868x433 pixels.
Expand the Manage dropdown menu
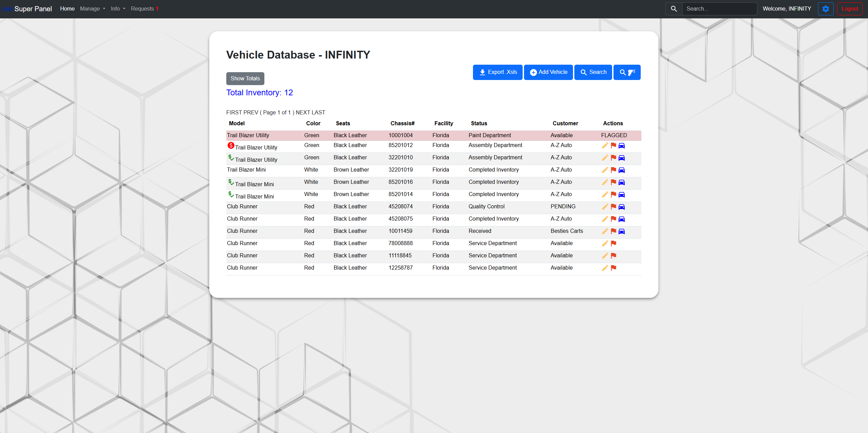[x=93, y=9]
